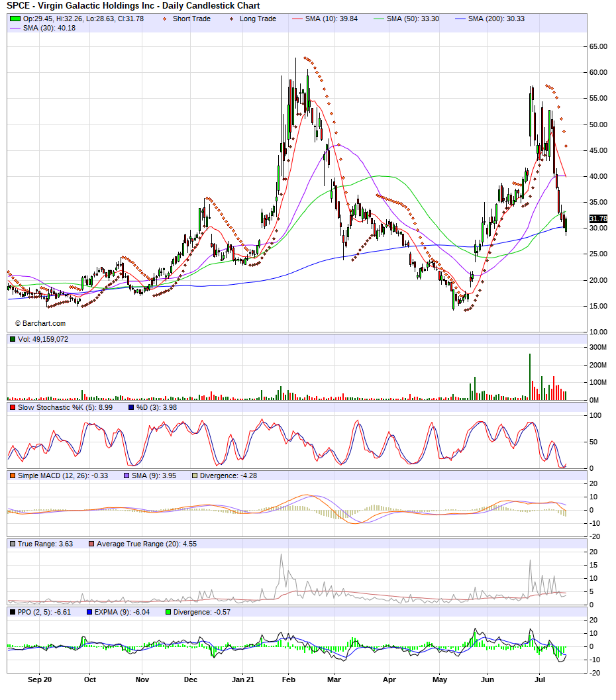
Task: Click the Jan 21 date axis label
Action: point(243,680)
